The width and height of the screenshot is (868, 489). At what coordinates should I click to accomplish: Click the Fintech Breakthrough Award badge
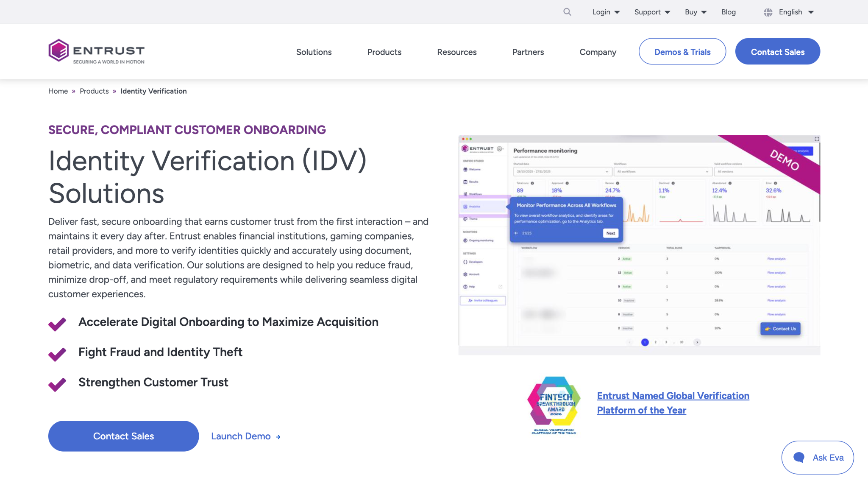554,405
